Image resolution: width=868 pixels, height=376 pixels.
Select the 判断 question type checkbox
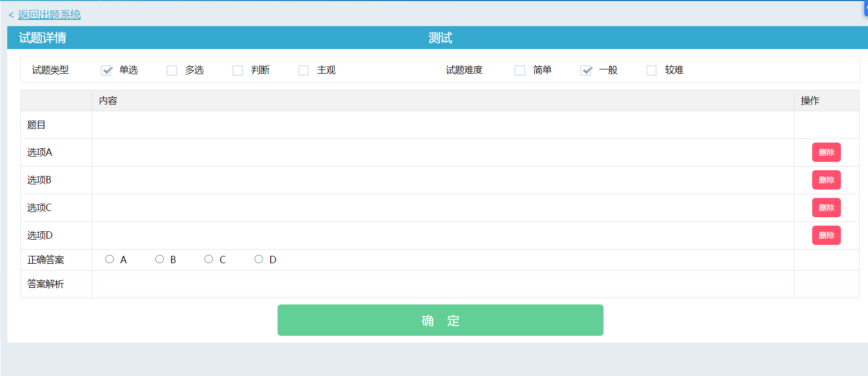coord(237,70)
